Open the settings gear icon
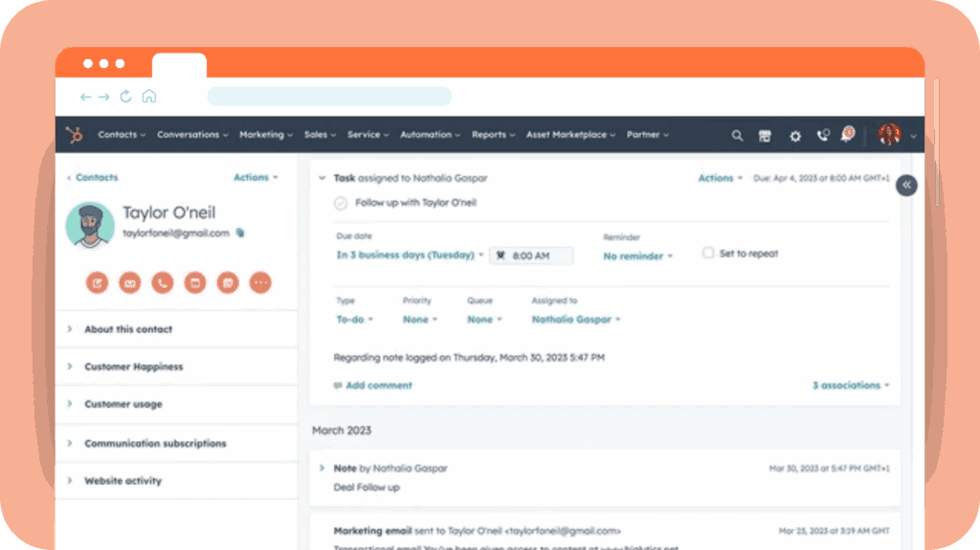The image size is (980, 550). 794,136
